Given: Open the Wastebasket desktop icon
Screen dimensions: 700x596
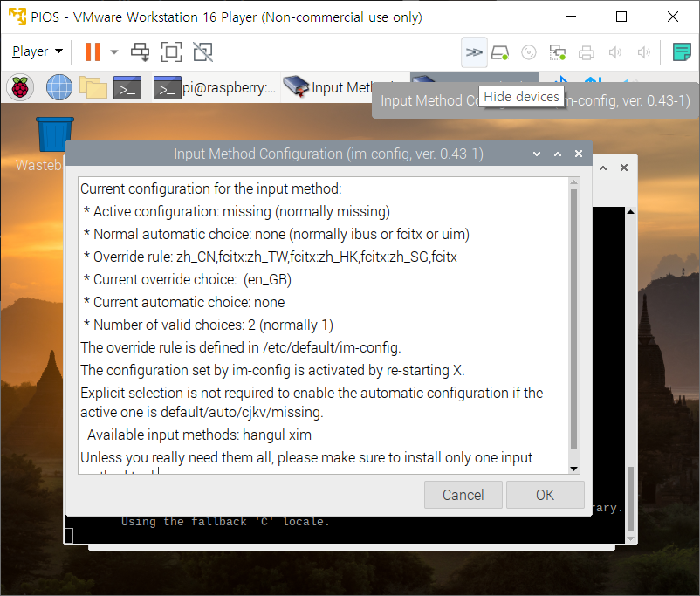Looking at the screenshot, I should (x=54, y=135).
